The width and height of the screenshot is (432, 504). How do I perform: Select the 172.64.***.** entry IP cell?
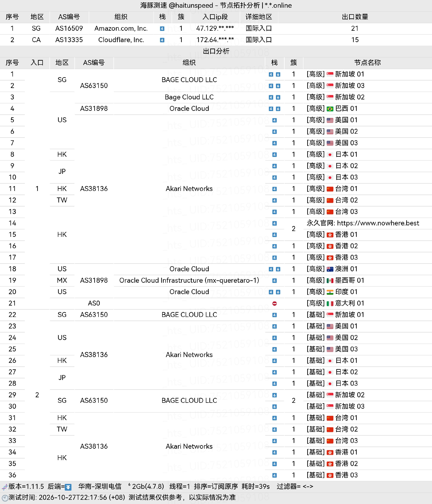pyautogui.click(x=215, y=40)
